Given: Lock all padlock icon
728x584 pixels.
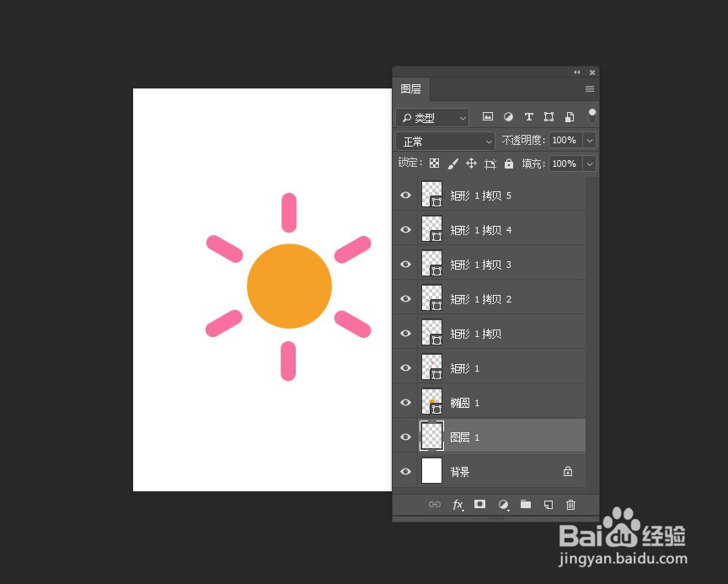Looking at the screenshot, I should [509, 163].
